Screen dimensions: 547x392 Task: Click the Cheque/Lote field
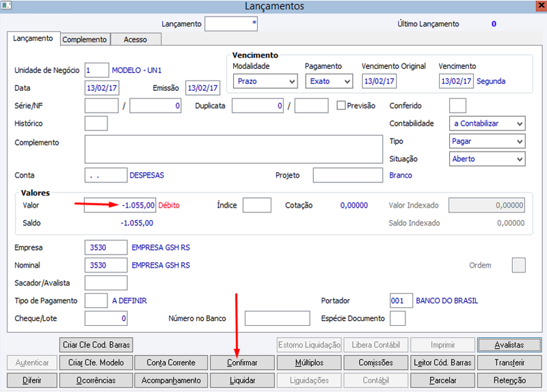click(106, 318)
